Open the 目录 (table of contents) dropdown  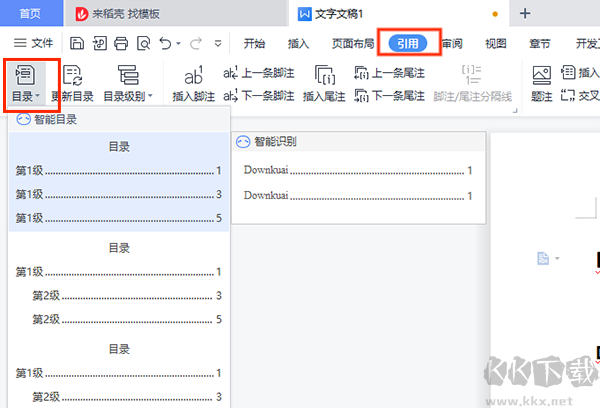[26, 85]
